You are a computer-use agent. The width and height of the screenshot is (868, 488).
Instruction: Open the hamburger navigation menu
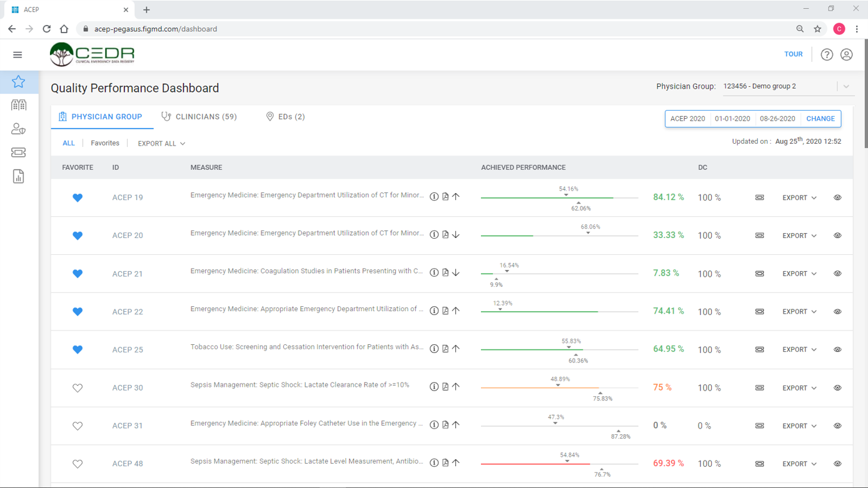pos(18,55)
